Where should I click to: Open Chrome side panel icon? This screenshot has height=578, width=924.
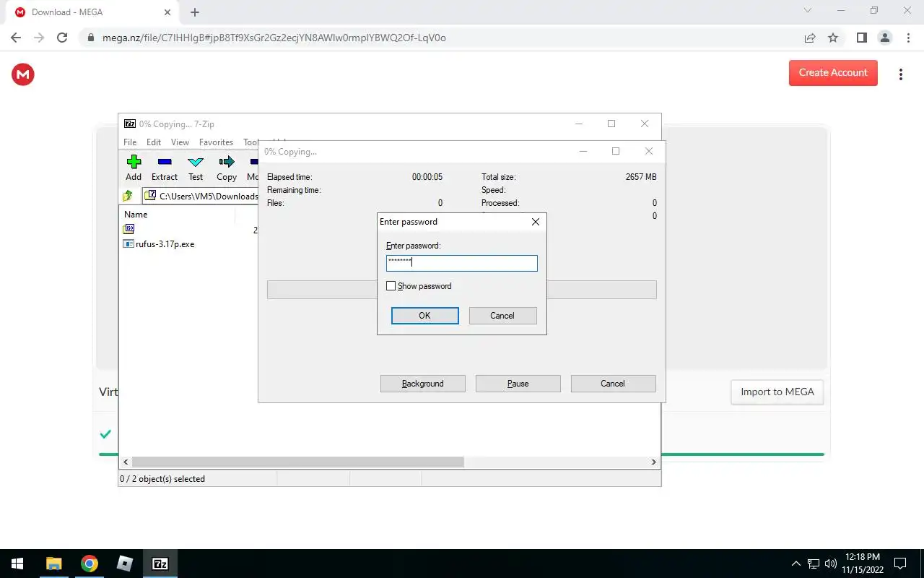861,38
